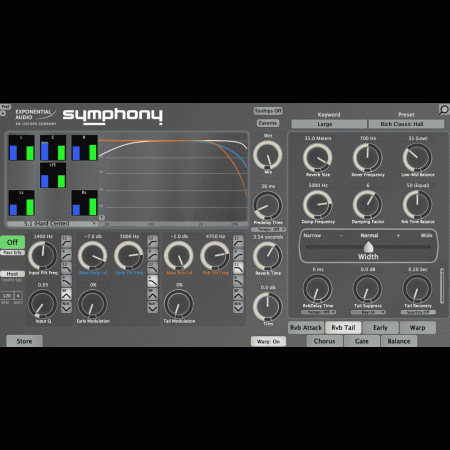This screenshot has width=450, height=450.
Task: Click the Xover Frequency knob
Action: pyautogui.click(x=368, y=158)
